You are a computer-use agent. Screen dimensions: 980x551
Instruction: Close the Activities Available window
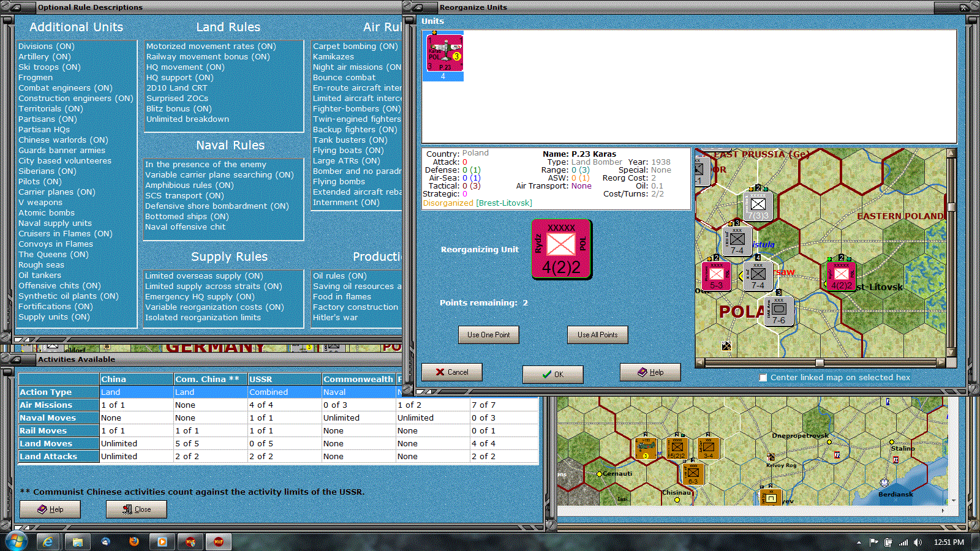click(x=136, y=509)
